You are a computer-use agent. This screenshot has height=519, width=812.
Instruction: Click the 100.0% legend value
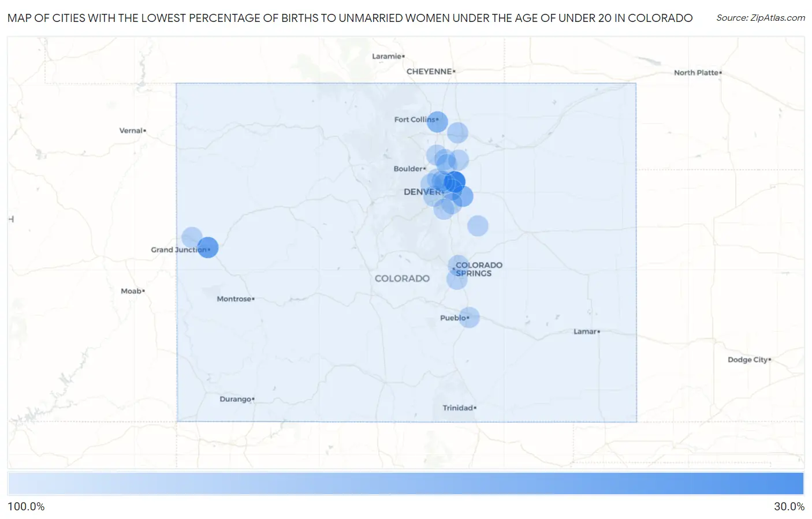click(26, 506)
